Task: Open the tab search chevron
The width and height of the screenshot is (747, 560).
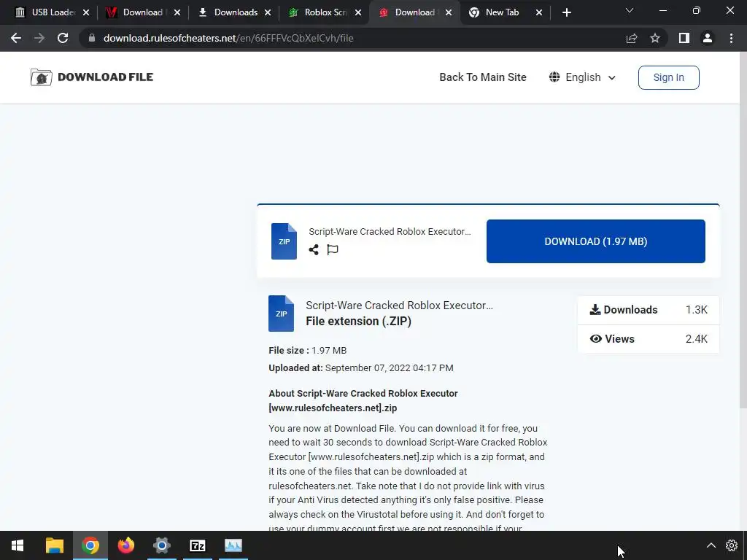Action: [630, 10]
